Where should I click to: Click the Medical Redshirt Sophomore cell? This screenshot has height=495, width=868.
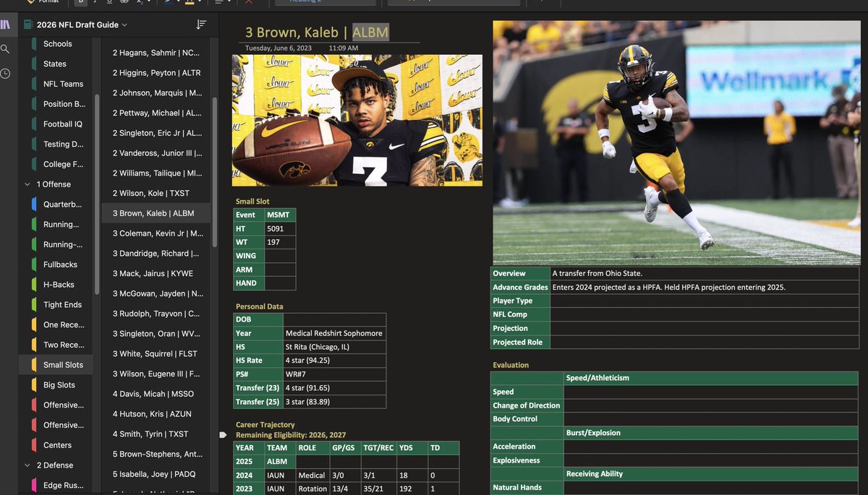334,333
